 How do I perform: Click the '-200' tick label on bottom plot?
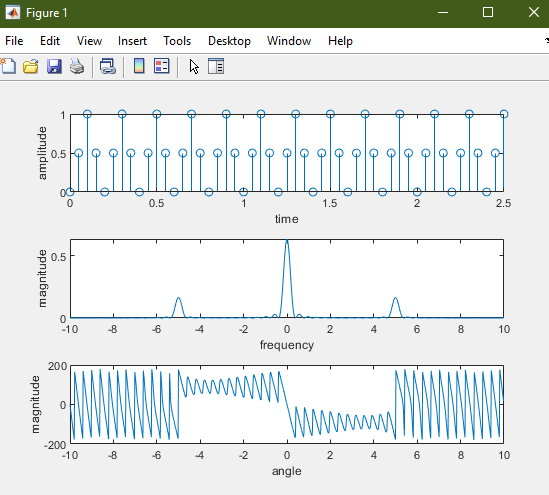[x=55, y=445]
